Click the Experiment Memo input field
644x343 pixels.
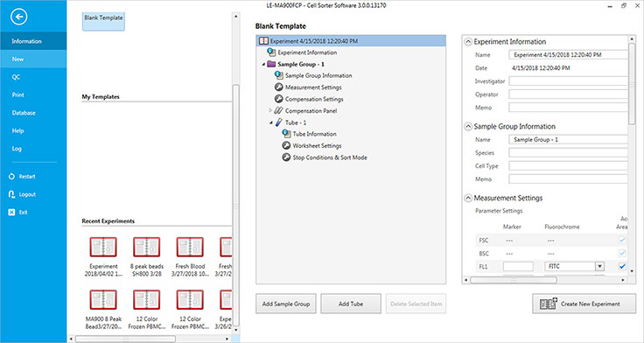click(x=569, y=108)
